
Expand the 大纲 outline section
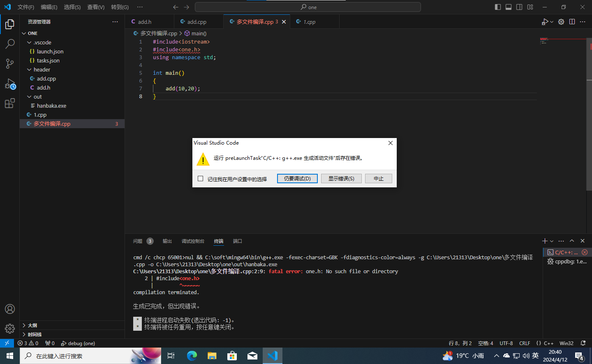pos(72,325)
